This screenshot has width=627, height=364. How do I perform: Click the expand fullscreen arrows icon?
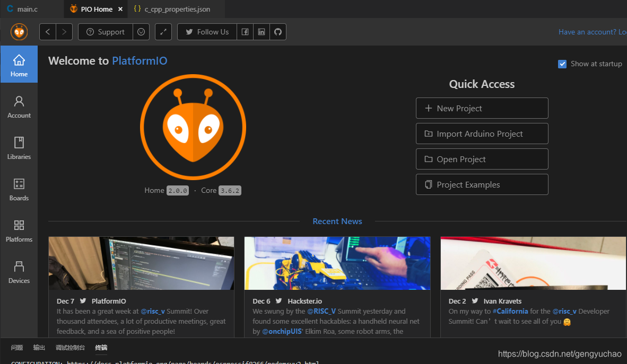click(x=163, y=32)
